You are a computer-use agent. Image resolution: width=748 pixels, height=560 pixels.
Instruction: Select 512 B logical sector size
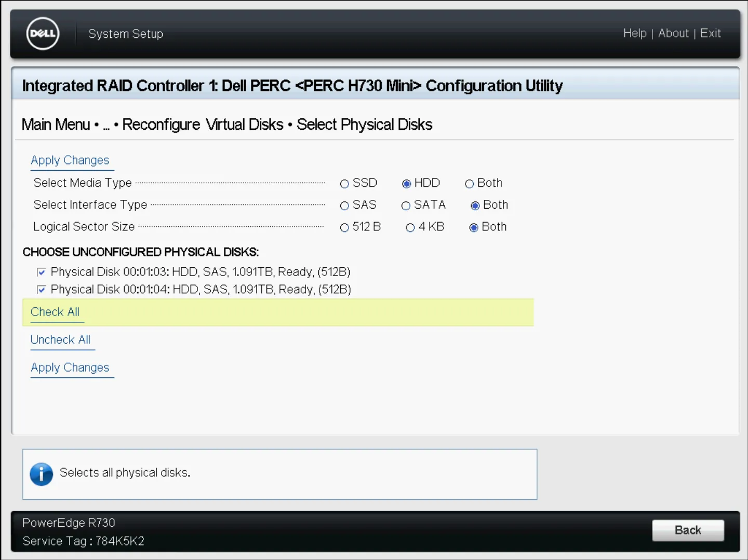pos(344,227)
